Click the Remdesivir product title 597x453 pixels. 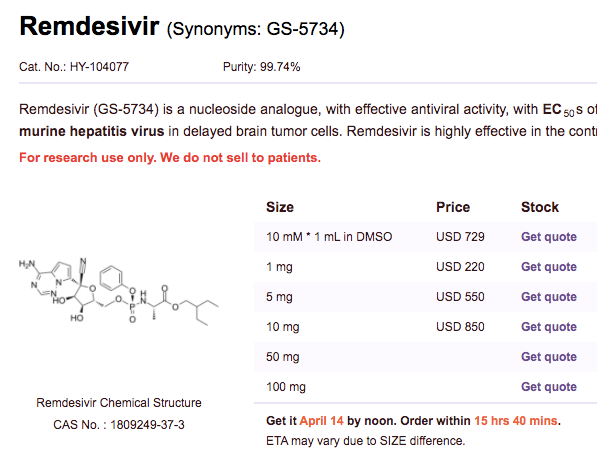89,26
